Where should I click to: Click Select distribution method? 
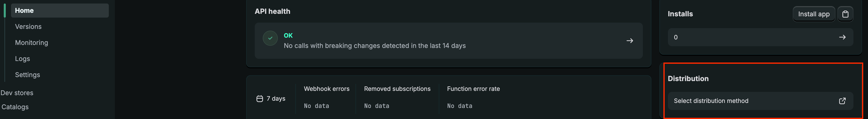tap(711, 101)
